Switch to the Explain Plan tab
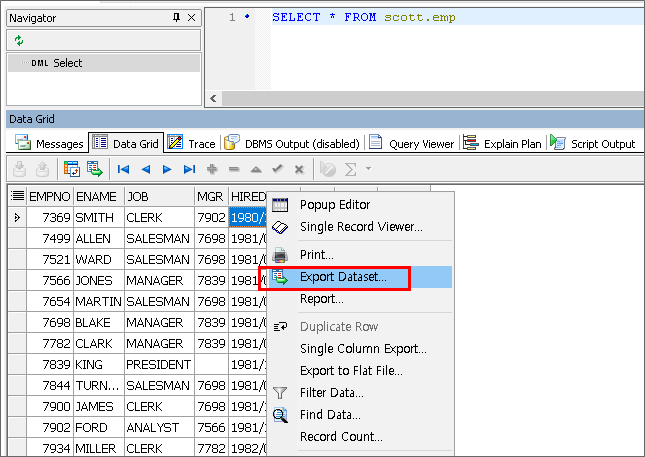 502,144
